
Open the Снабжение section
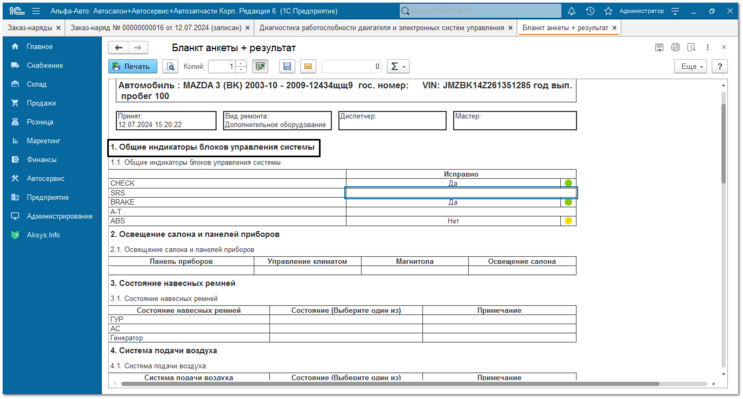[x=45, y=65]
